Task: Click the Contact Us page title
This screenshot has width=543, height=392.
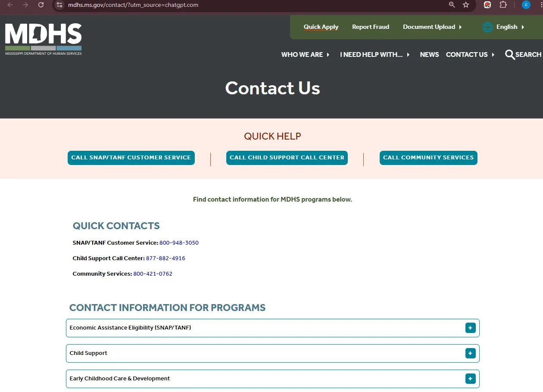Action: (x=272, y=88)
